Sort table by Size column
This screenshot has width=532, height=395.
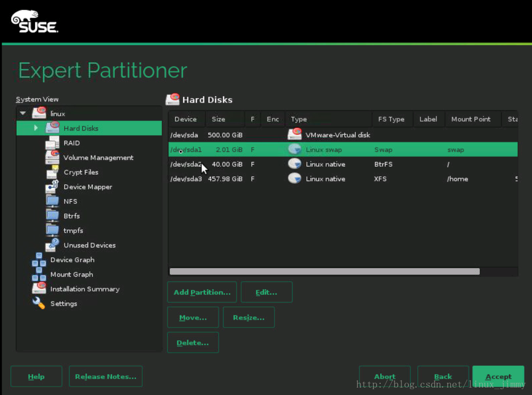pos(225,119)
